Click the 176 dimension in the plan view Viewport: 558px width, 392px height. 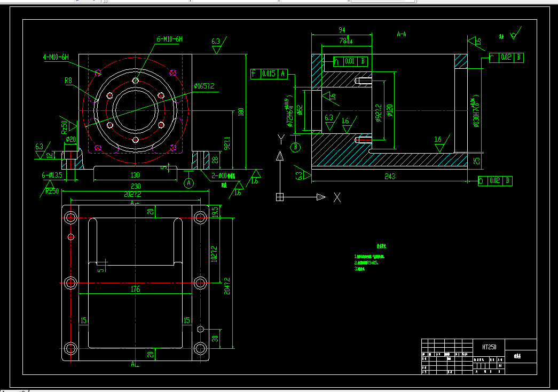(x=135, y=289)
